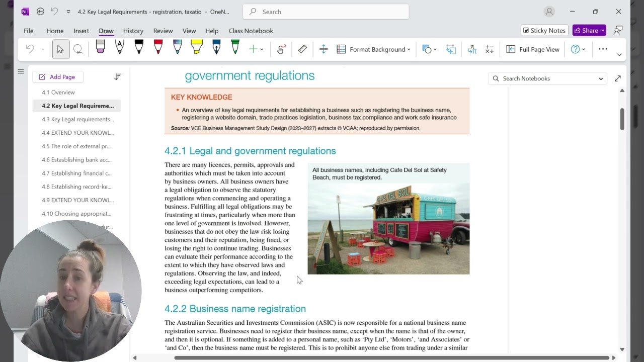Select the black pen
Viewport: 644px width, 362px height.
(139, 47)
